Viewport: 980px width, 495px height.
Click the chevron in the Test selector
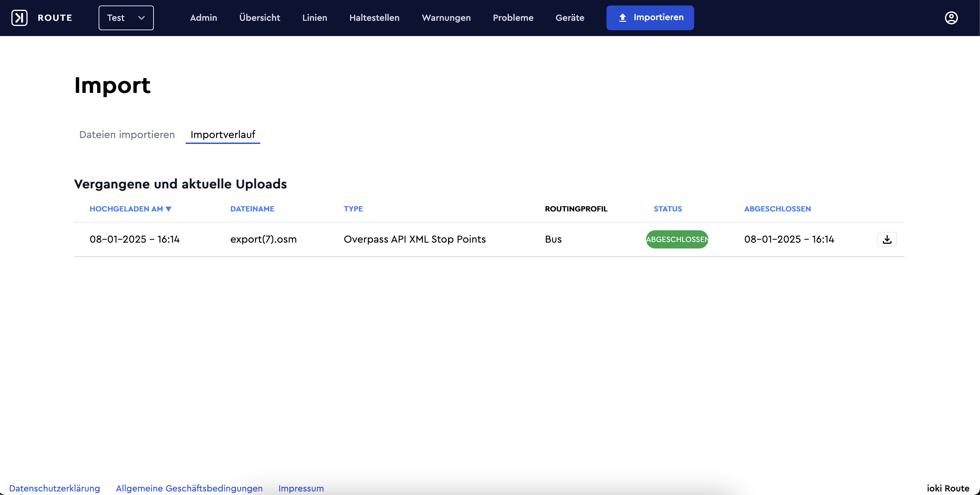pyautogui.click(x=141, y=18)
